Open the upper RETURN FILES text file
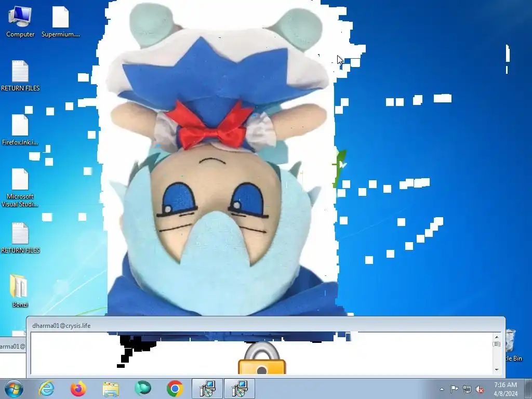Image resolution: width=532 pixels, height=399 pixels. click(x=20, y=76)
